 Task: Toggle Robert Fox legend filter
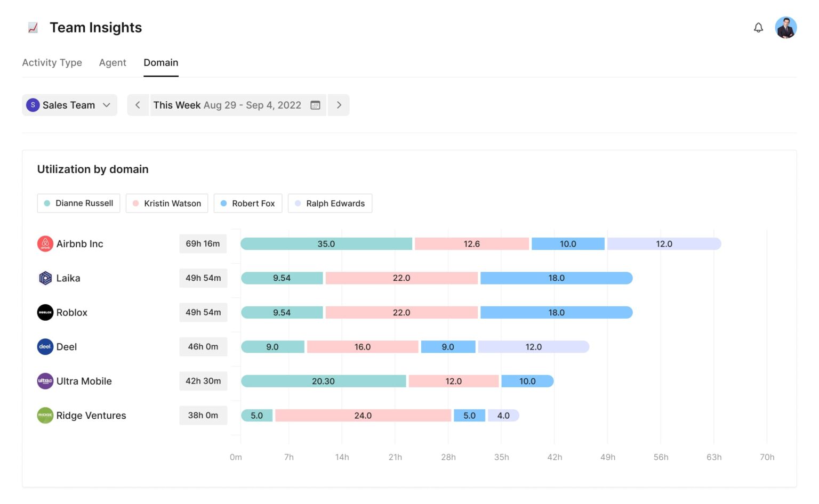point(248,203)
